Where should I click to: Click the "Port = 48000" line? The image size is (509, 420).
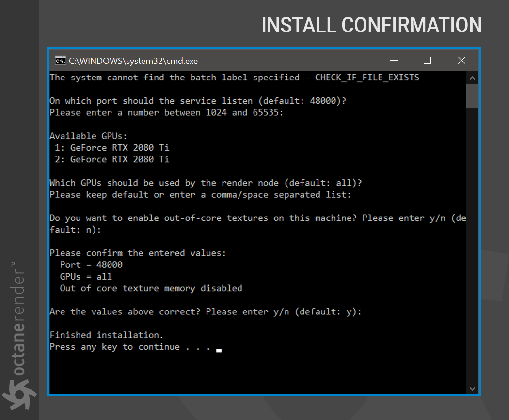91,265
